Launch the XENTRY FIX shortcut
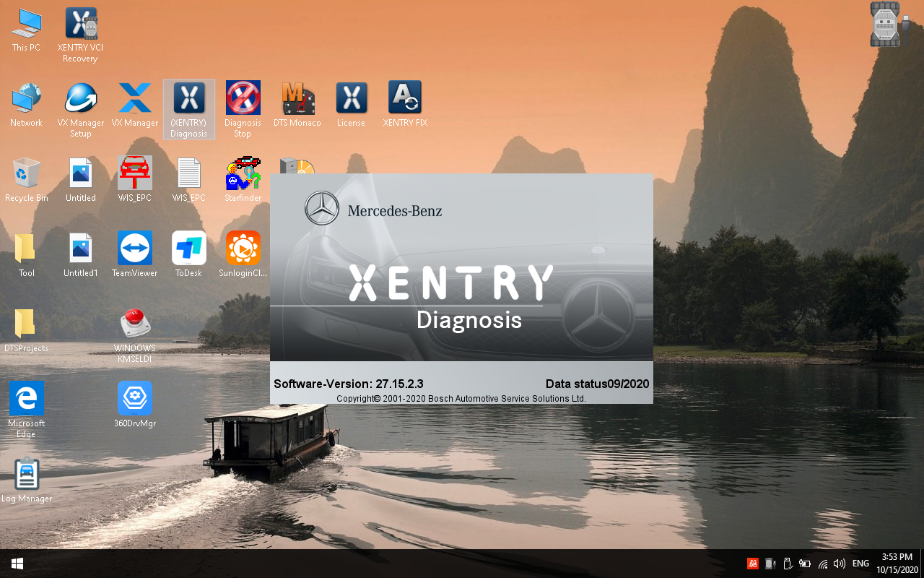The height and width of the screenshot is (578, 924). click(405, 105)
